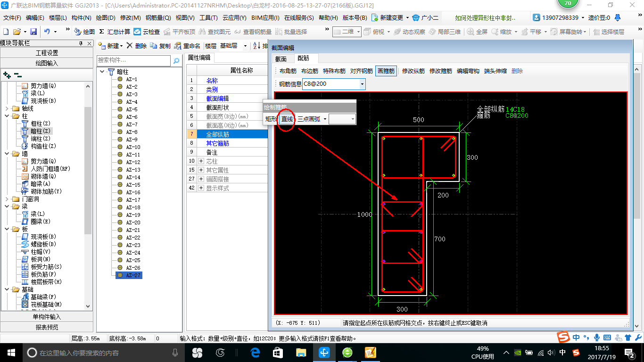Viewport: 644px width, 362px height.
Task: Click the undo arrow icon
Action: (x=47, y=32)
